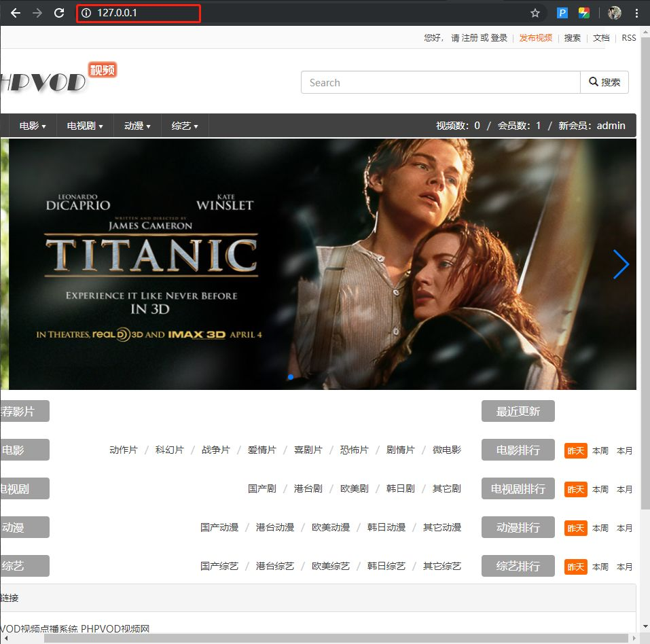Reload the page with the refresh icon
The width and height of the screenshot is (650, 644).
pos(59,13)
